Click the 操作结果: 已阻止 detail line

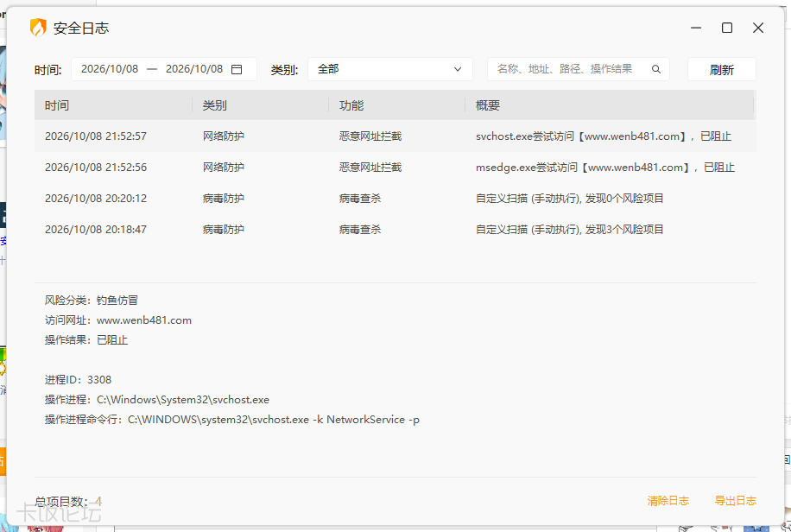pos(86,340)
